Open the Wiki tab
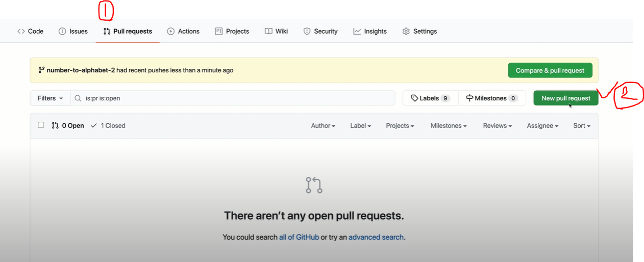Viewport: 644px width, 262px height. [276, 31]
